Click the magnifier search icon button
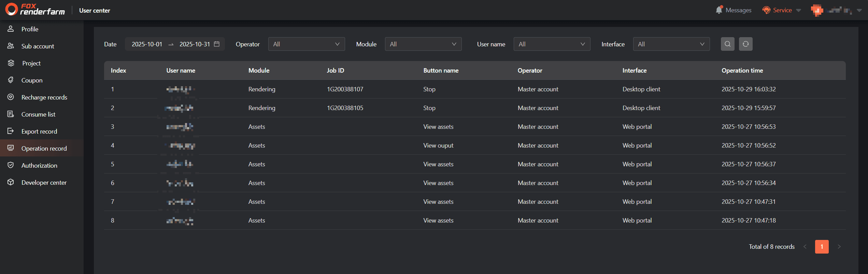 [727, 44]
